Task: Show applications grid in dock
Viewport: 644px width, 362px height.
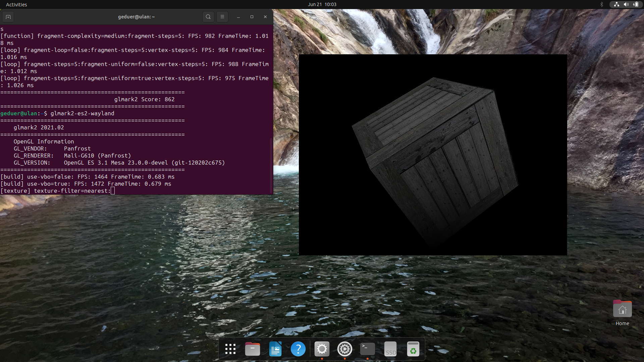Action: click(230, 349)
